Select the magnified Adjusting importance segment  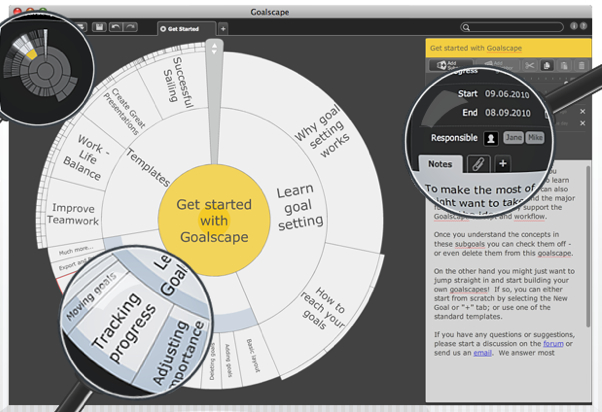click(x=177, y=353)
